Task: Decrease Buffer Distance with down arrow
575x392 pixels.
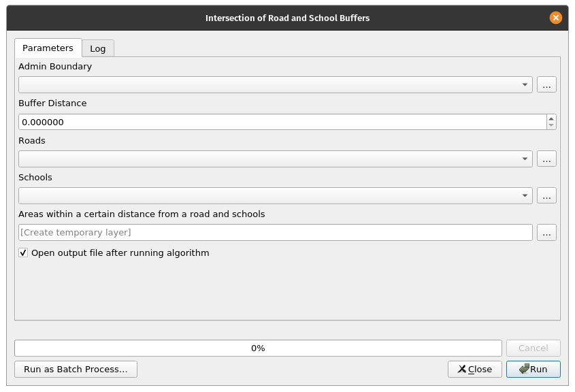Action: [x=551, y=126]
